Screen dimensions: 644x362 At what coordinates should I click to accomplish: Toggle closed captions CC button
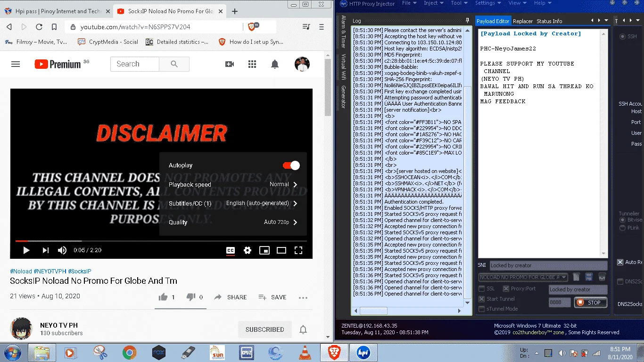[x=231, y=250]
